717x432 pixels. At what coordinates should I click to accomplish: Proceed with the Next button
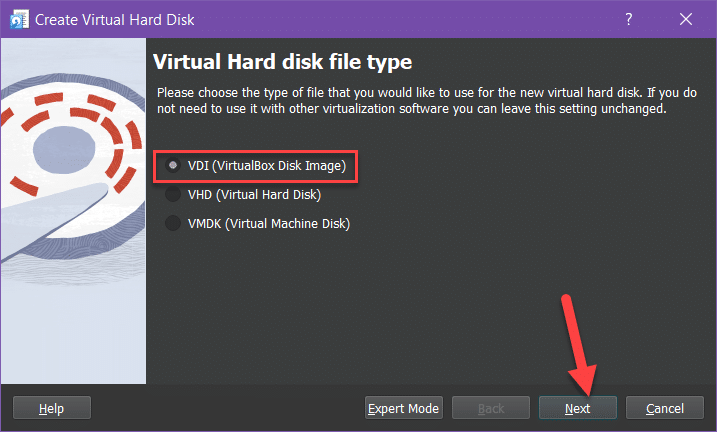click(577, 408)
